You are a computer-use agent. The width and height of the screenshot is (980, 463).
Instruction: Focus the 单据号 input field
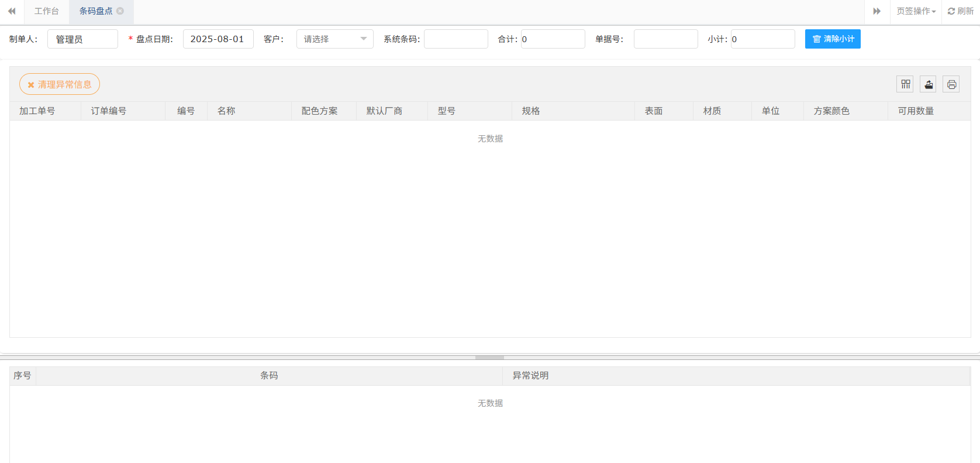tap(665, 39)
